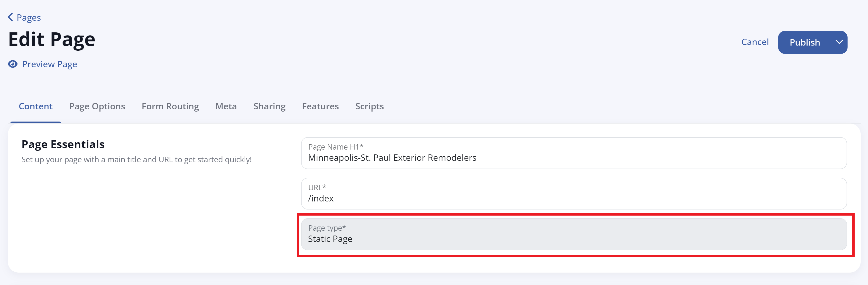Click the eye icon next to Preview Page
Screen dimensions: 868x285
coord(12,64)
